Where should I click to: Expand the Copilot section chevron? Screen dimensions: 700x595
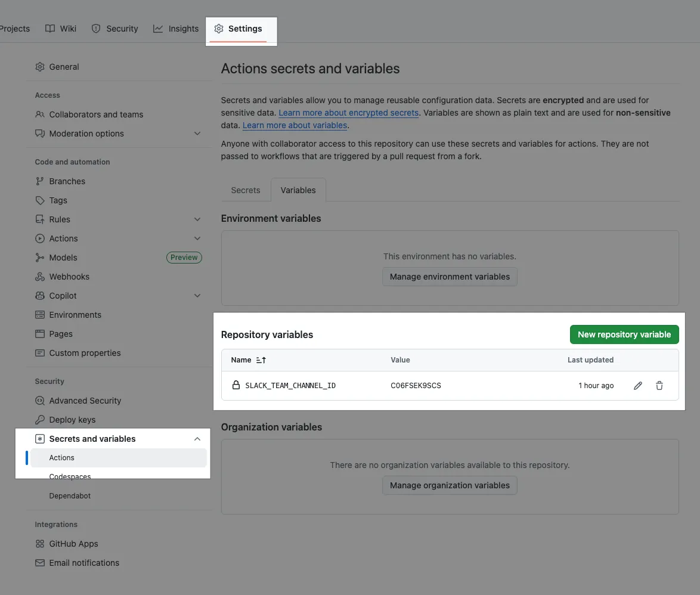coord(197,296)
